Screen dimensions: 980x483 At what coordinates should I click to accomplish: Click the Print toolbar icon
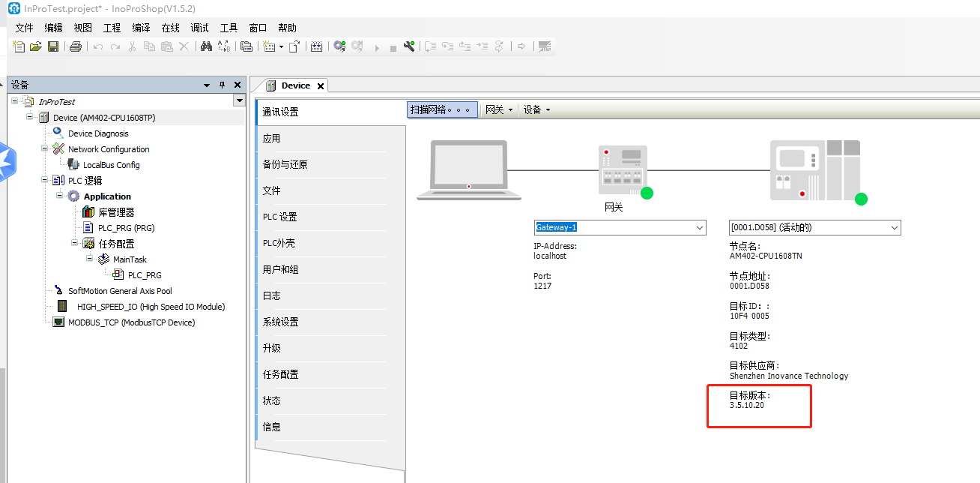tap(74, 46)
